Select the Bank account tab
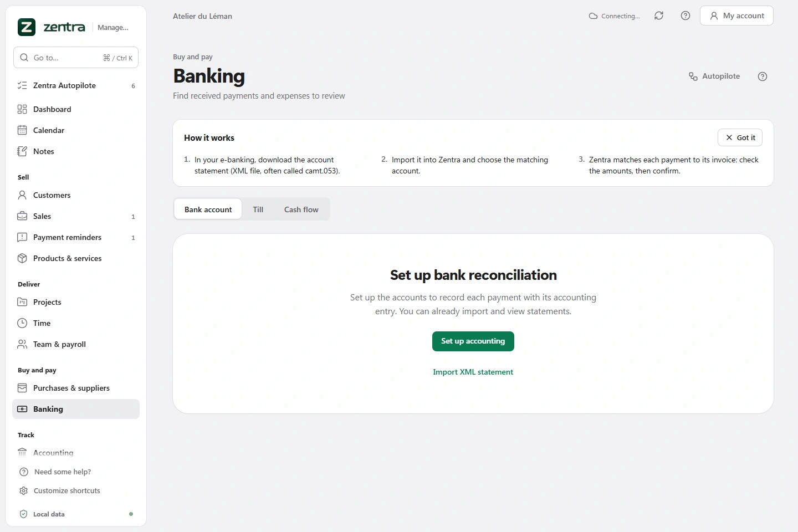This screenshot has height=532, width=798. coord(208,209)
